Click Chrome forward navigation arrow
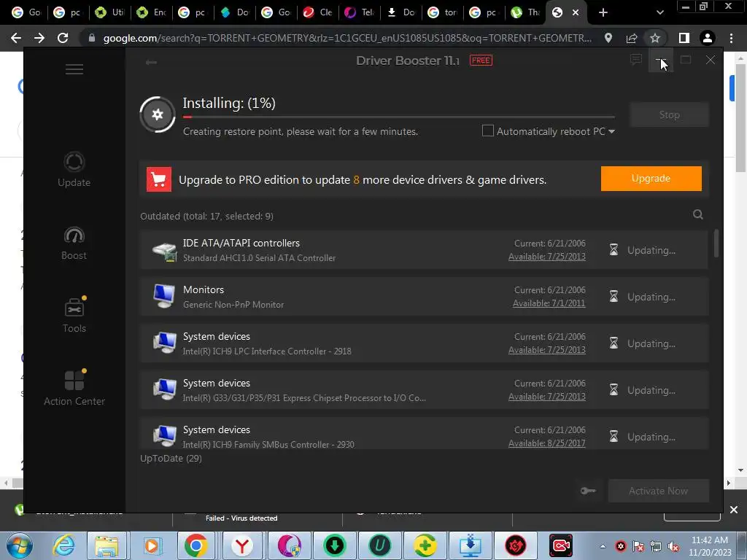This screenshot has height=560, width=747. tap(39, 38)
